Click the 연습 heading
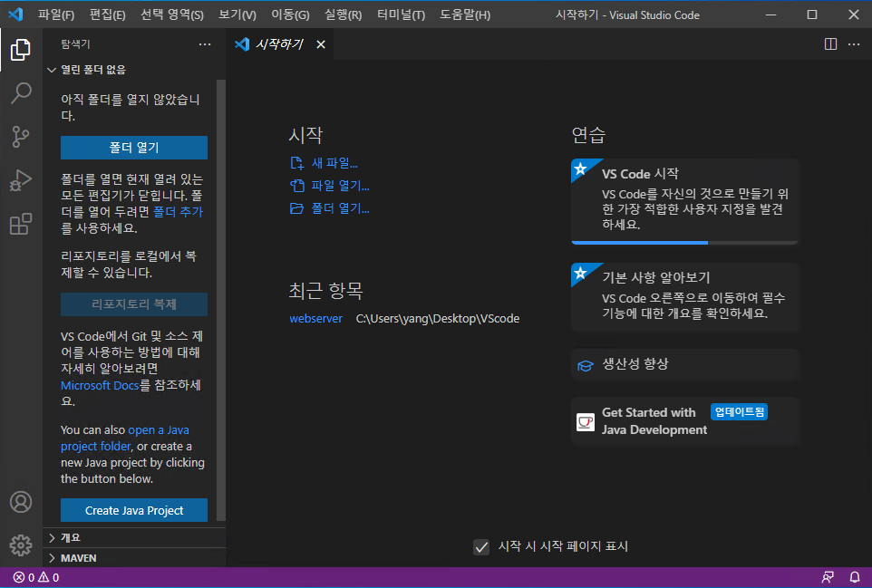 (589, 134)
